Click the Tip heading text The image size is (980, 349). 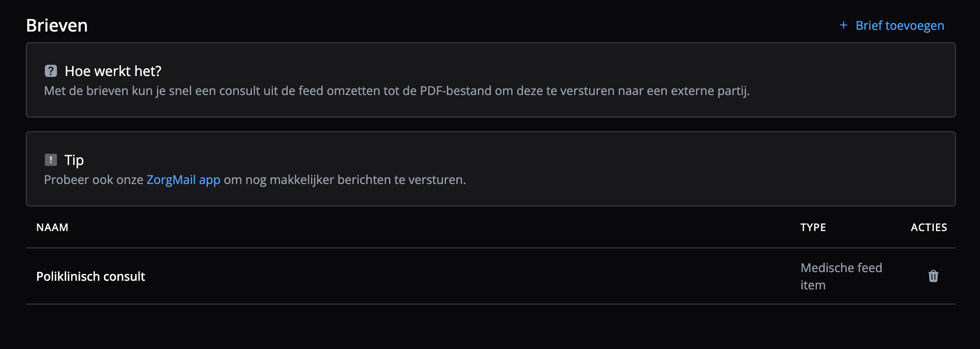[74, 160]
